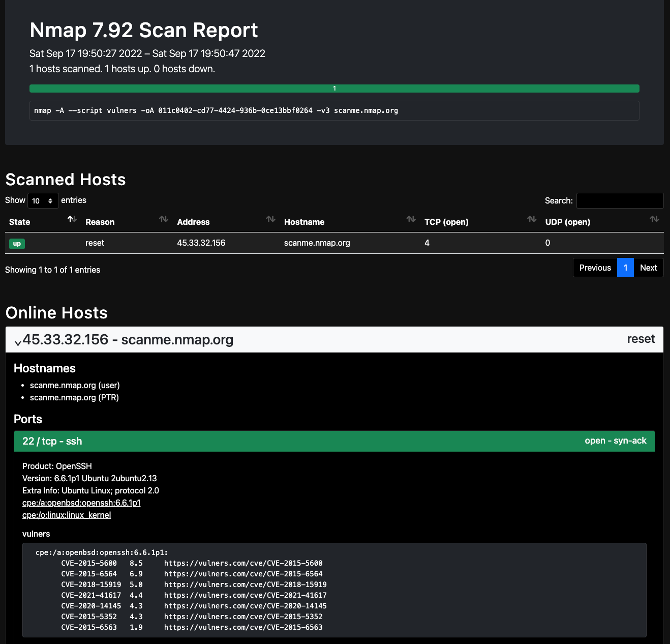Select hostname cell scanme.nmap.org in table
670x644 pixels.
[317, 243]
